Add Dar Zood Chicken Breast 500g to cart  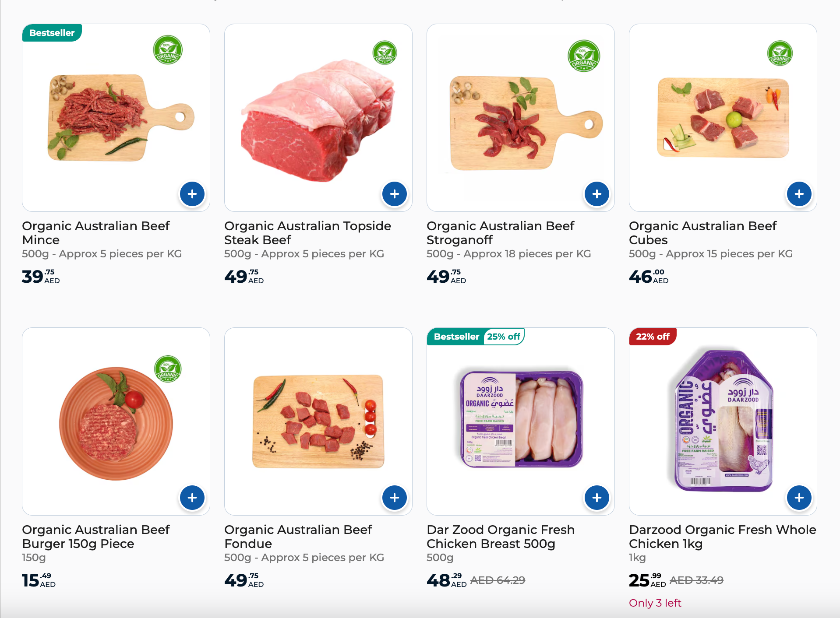[x=597, y=498]
